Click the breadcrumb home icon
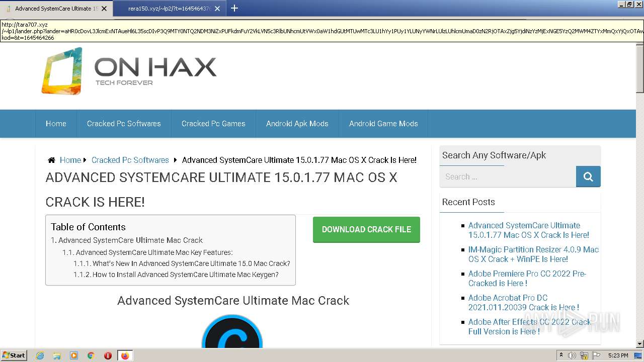This screenshot has width=644, height=362. pos(51,160)
